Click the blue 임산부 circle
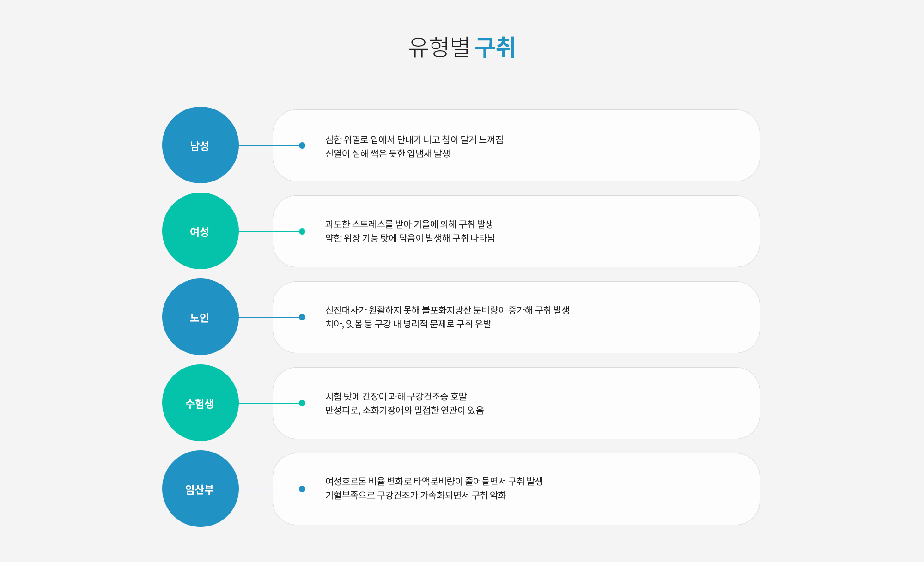Image resolution: width=924 pixels, height=562 pixels. 201,489
